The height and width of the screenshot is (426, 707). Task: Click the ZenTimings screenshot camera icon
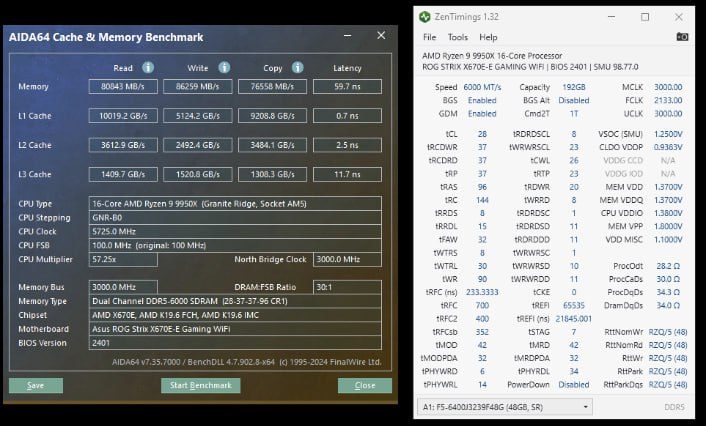682,37
